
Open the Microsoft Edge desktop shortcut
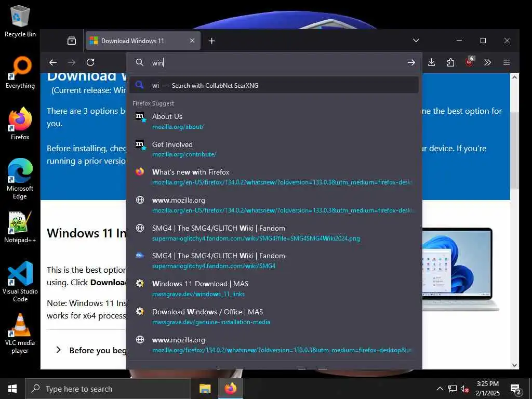click(20, 179)
